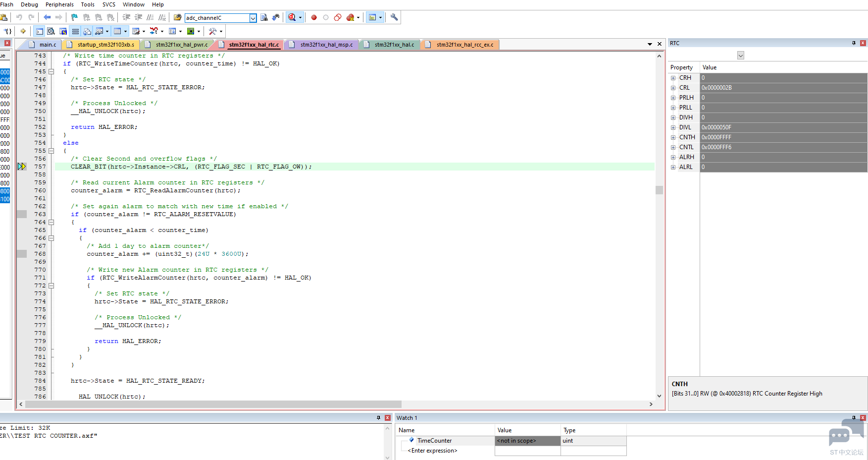The image size is (868, 460).
Task: Toggle the Command Window view button
Action: pos(39,31)
